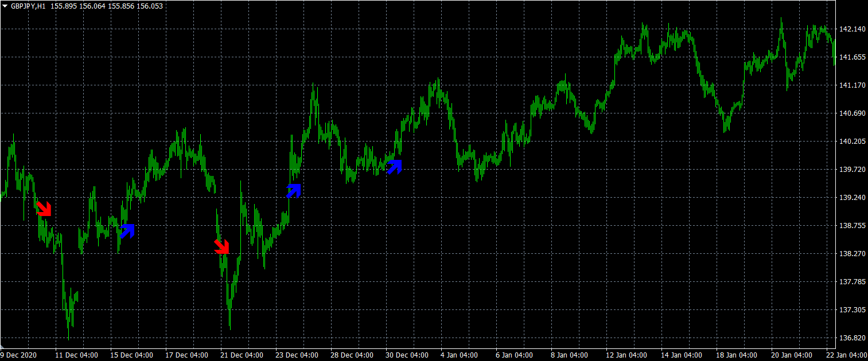Click the 140.690 price axis label
The height and width of the screenshot is (361, 868).
(852, 113)
